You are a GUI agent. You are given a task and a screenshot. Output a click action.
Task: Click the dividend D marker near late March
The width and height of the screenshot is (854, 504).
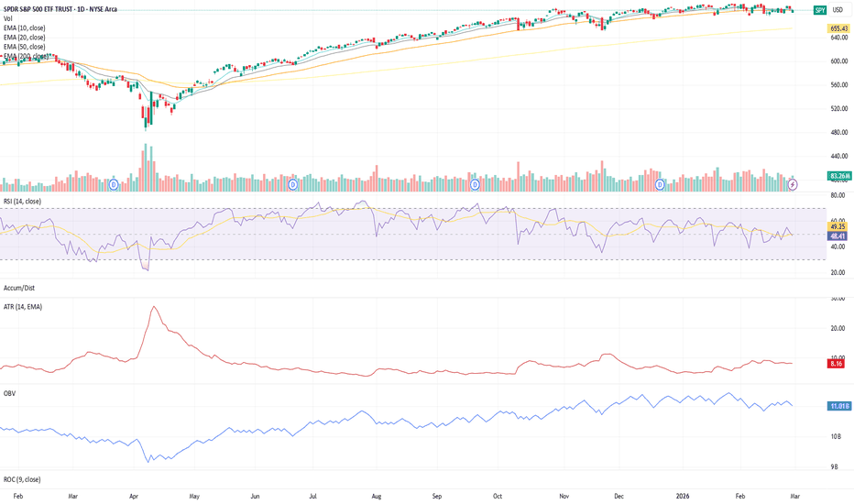click(114, 185)
